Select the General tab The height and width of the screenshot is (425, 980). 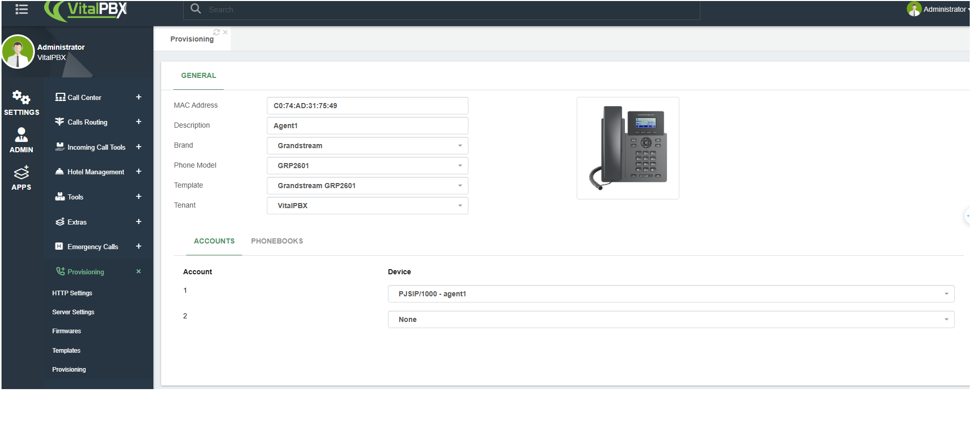coord(199,75)
